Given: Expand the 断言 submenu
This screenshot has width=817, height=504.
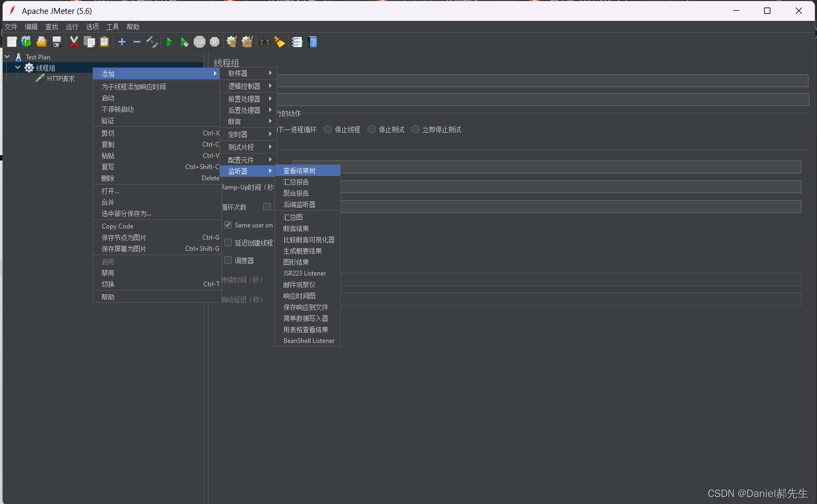Looking at the screenshot, I should pyautogui.click(x=248, y=121).
